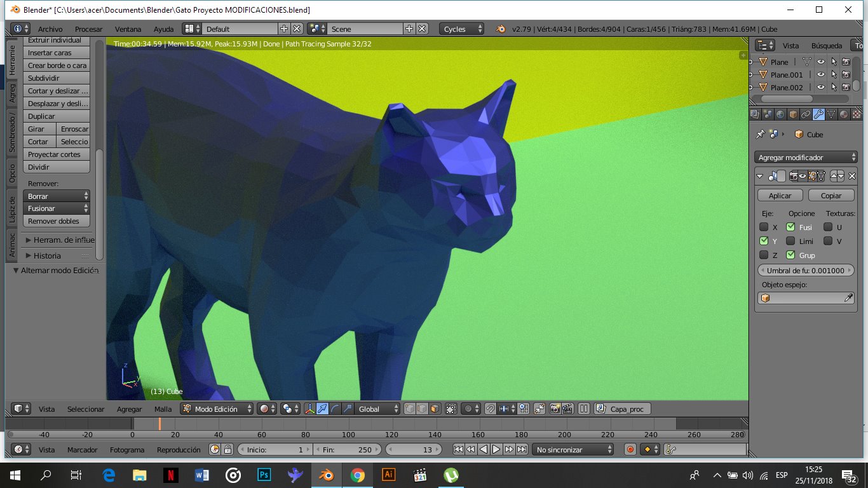Screen dimensions: 868x488
Task: Enable the X axis mirror checkbox
Action: pyautogui.click(x=764, y=227)
